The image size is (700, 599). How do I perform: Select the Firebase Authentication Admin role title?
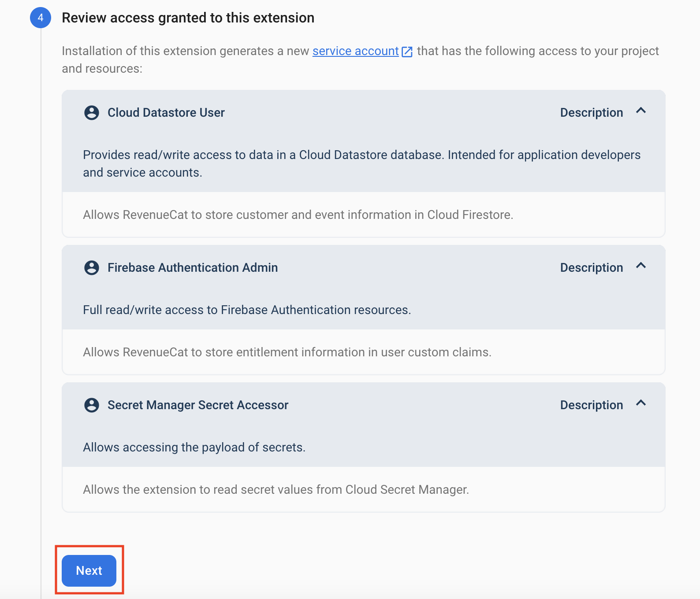click(x=193, y=268)
